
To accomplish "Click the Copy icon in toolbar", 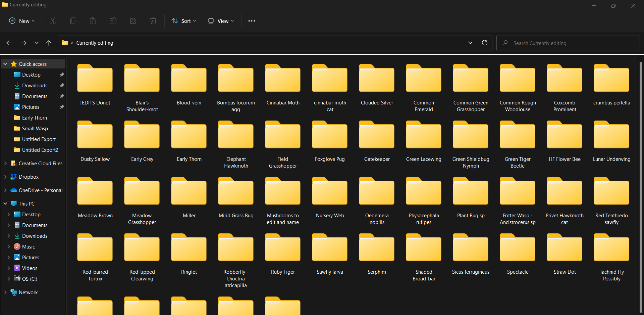I will (73, 21).
